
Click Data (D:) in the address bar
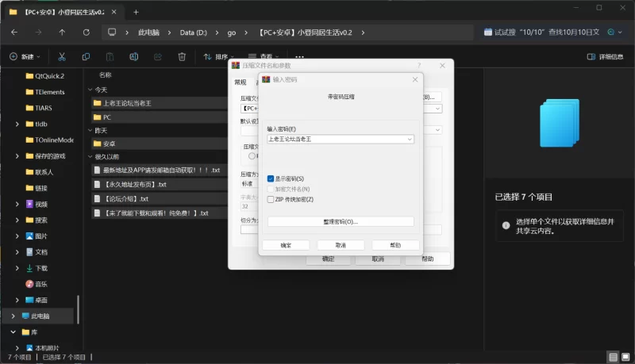193,33
